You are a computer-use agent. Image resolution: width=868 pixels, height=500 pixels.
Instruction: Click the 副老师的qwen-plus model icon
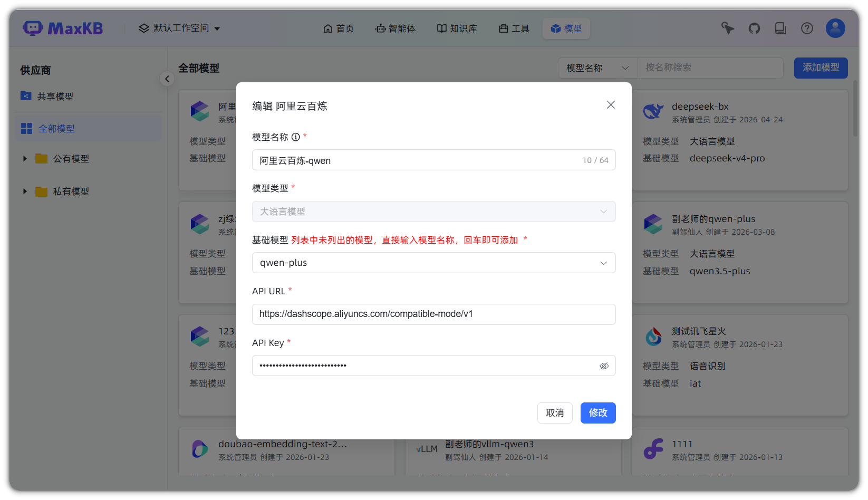pyautogui.click(x=653, y=224)
